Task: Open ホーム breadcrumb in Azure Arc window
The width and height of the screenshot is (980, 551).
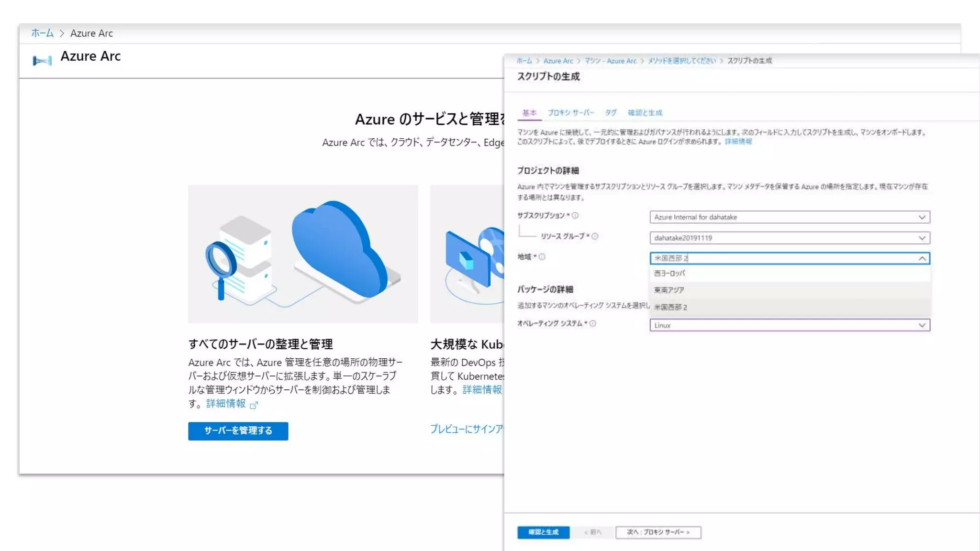Action: 42,33
